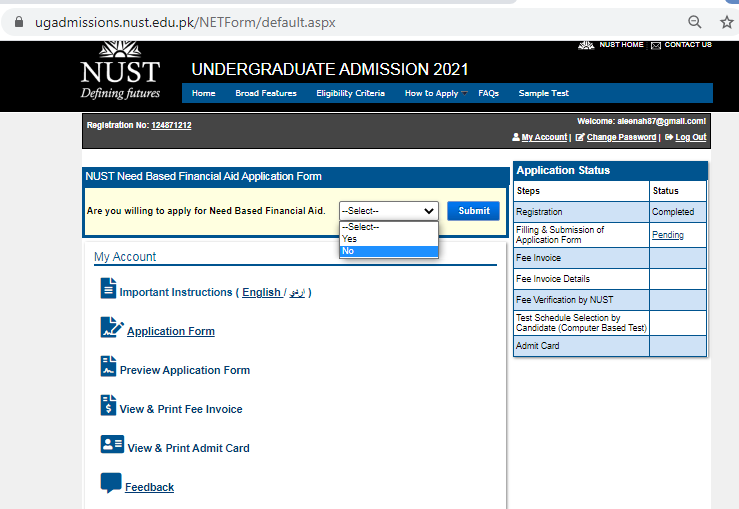Click the Filling & Submission of Application Form cell
739x509 pixels.
coord(582,235)
